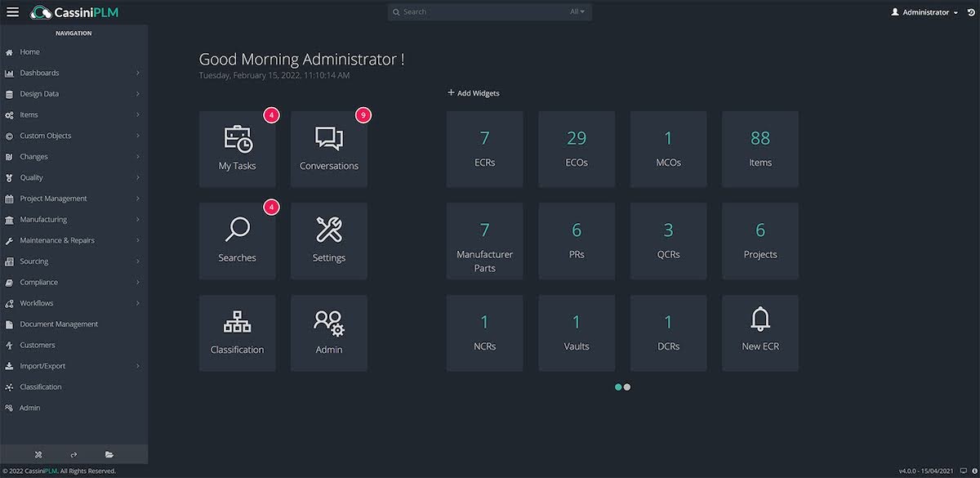This screenshot has width=980, height=478.
Task: Open the My Tasks widget icon
Action: click(x=238, y=139)
